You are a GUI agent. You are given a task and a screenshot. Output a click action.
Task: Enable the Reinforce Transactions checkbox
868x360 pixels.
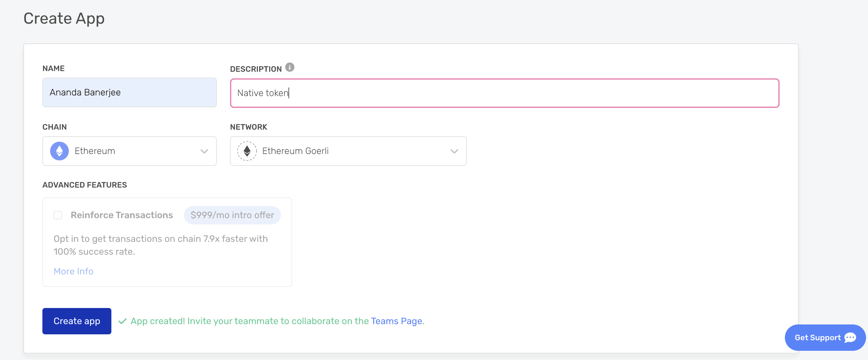point(58,215)
